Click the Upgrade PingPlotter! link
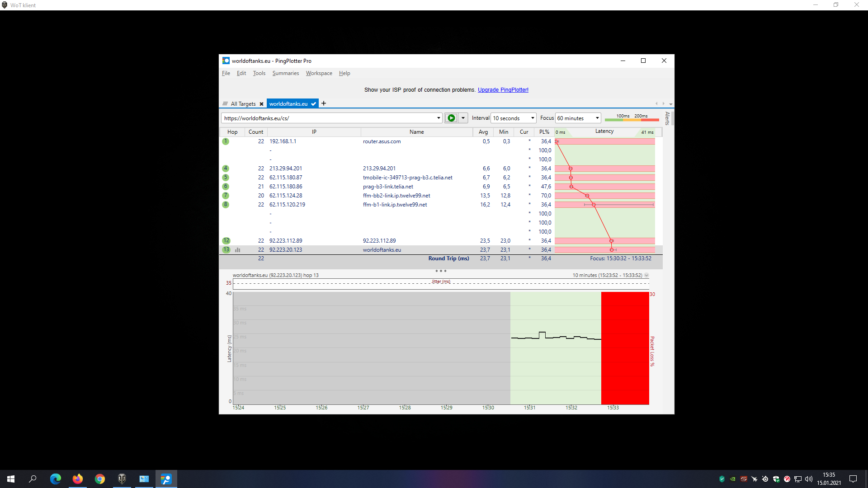Screen dimensions: 868x488 tap(503, 90)
